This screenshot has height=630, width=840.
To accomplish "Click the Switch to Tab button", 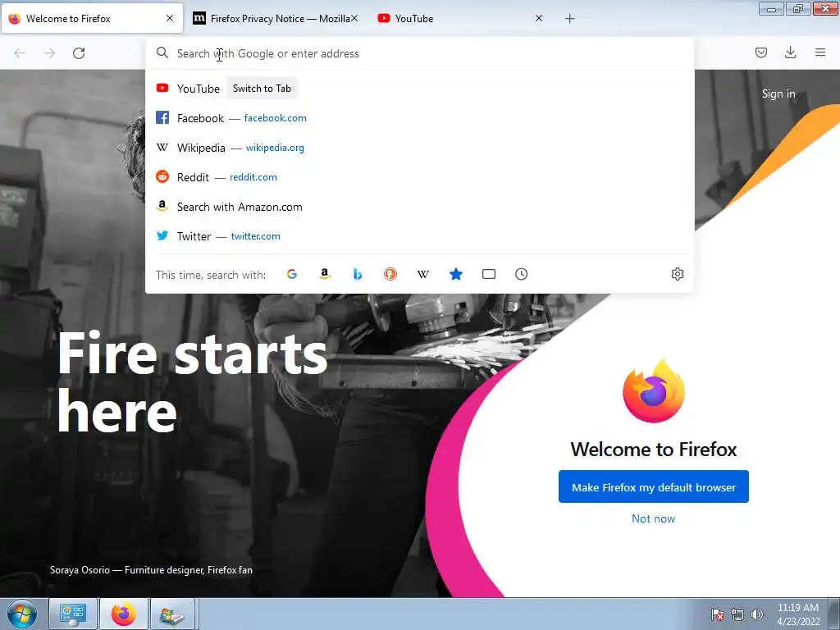I will [x=262, y=89].
